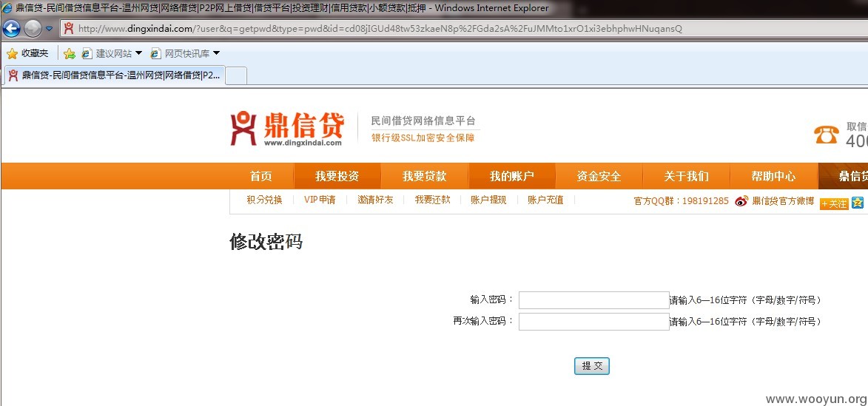Open 我要投资 navigation item
The height and width of the screenshot is (406, 868).
tap(337, 177)
